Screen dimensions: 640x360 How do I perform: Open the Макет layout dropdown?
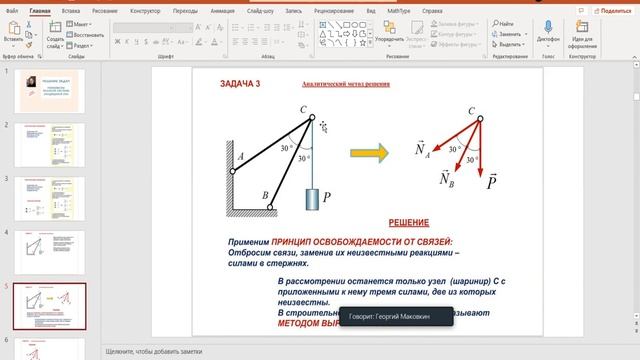79,24
